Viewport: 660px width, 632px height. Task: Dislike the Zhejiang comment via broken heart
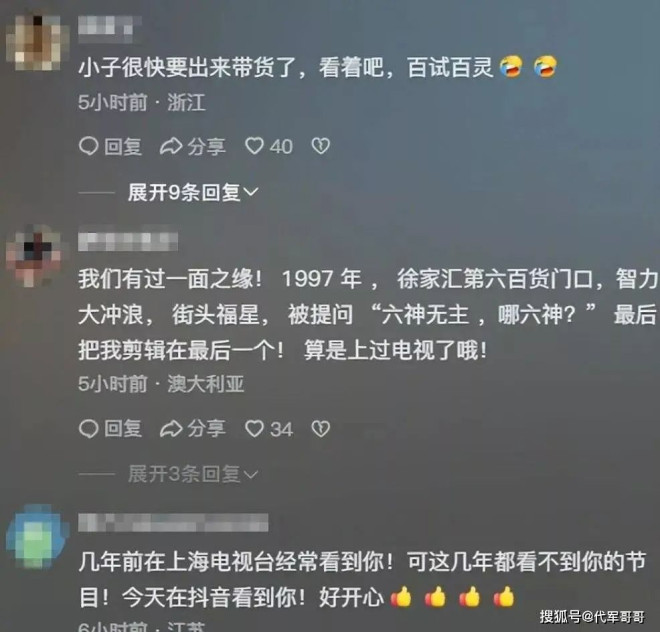[x=321, y=146]
